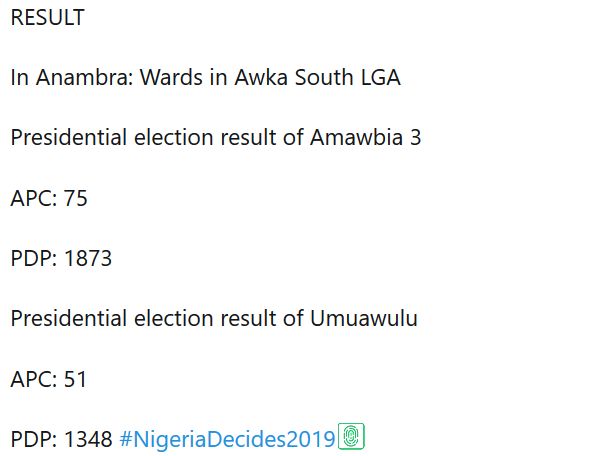The image size is (600, 456).
Task: Click the PDP: 1348 result text
Action: tap(61, 438)
